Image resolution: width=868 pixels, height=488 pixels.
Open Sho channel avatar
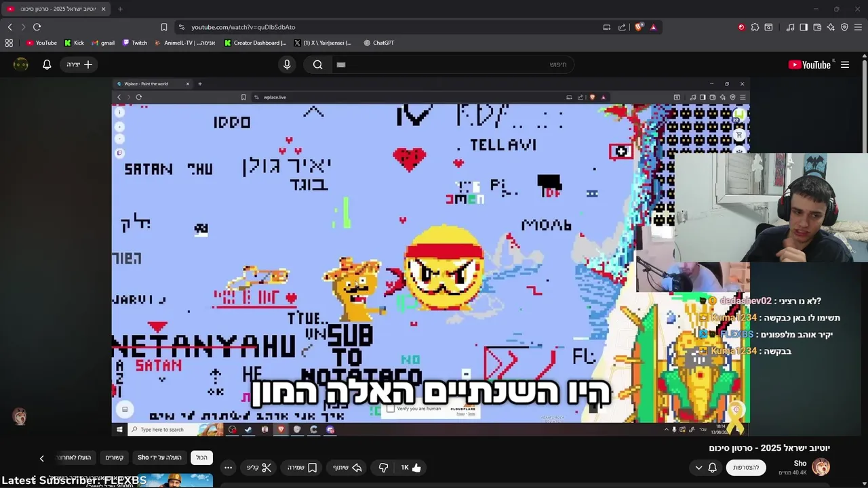(821, 467)
